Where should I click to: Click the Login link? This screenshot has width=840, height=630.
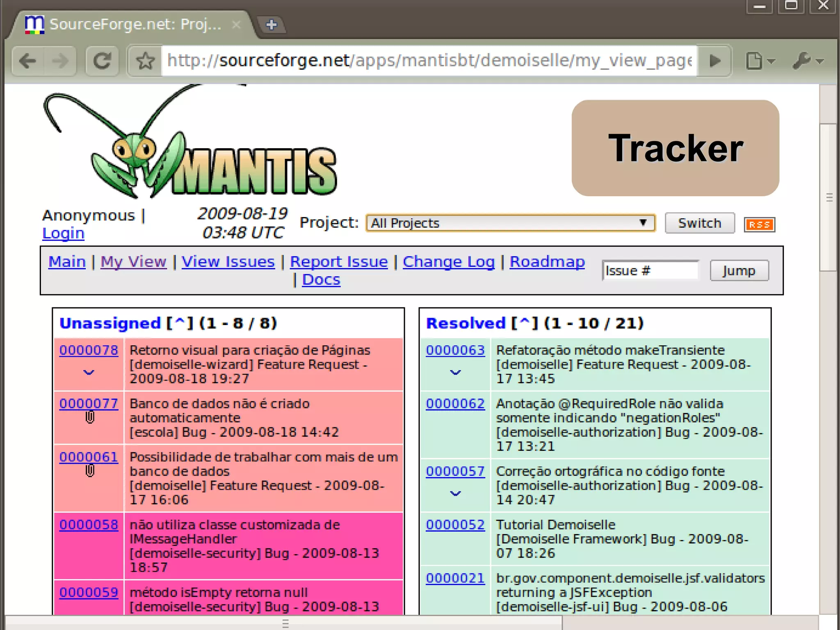63,233
